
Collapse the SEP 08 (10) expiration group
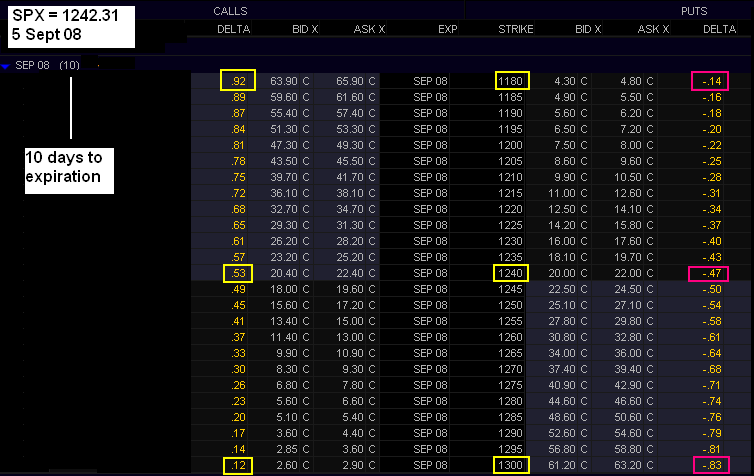click(x=5, y=66)
